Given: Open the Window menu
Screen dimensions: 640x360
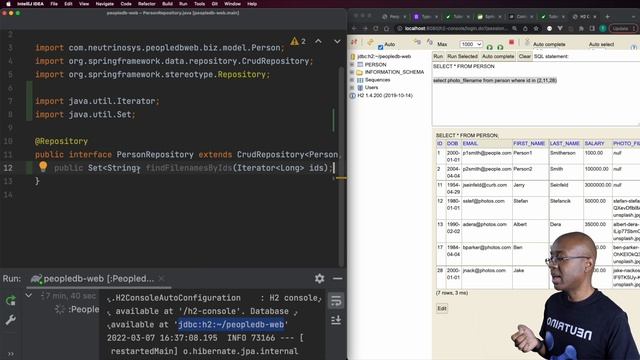Looking at the screenshot, I should (232, 4).
